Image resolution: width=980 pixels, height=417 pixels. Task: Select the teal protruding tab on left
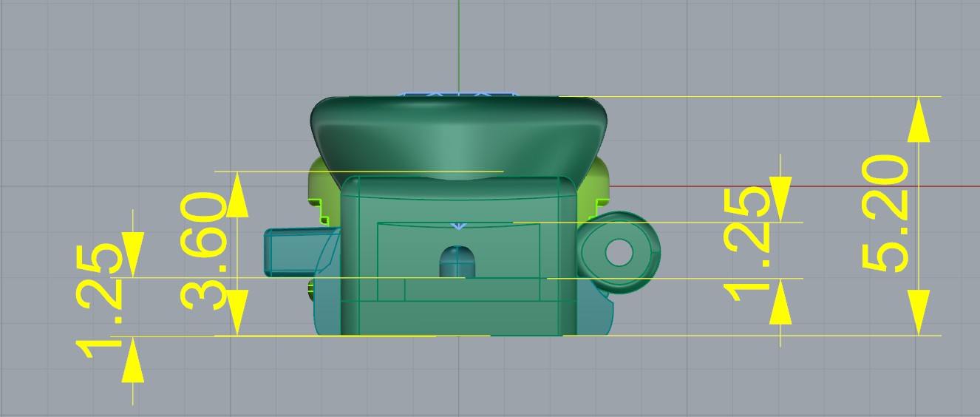[x=292, y=250]
